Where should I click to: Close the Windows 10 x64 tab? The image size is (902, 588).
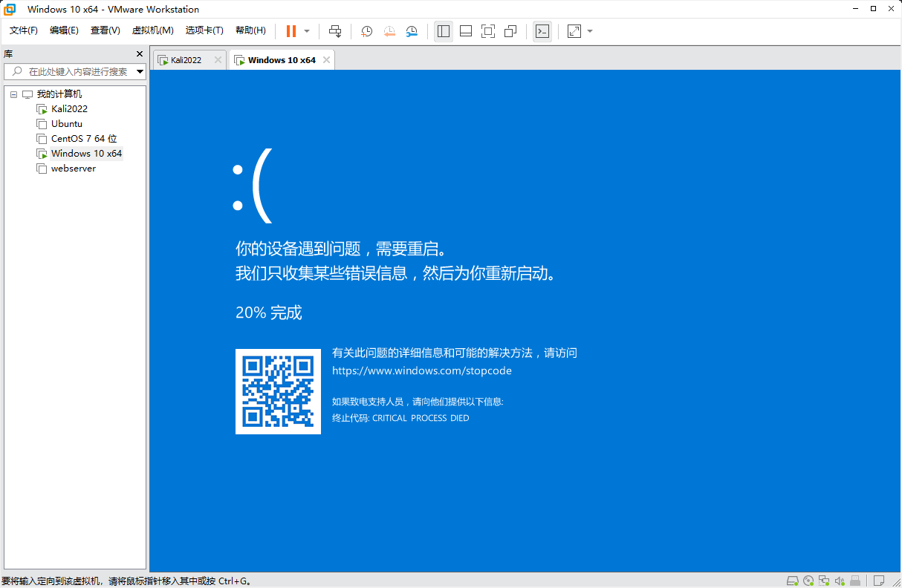[326, 60]
